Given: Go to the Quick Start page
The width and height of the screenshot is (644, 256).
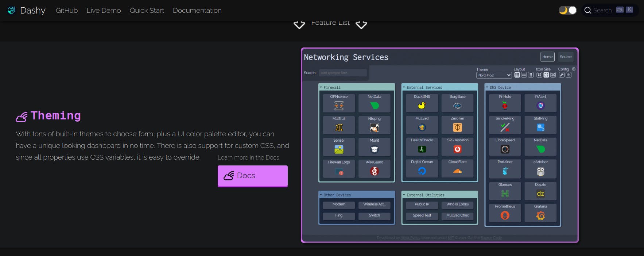Looking at the screenshot, I should click(147, 11).
